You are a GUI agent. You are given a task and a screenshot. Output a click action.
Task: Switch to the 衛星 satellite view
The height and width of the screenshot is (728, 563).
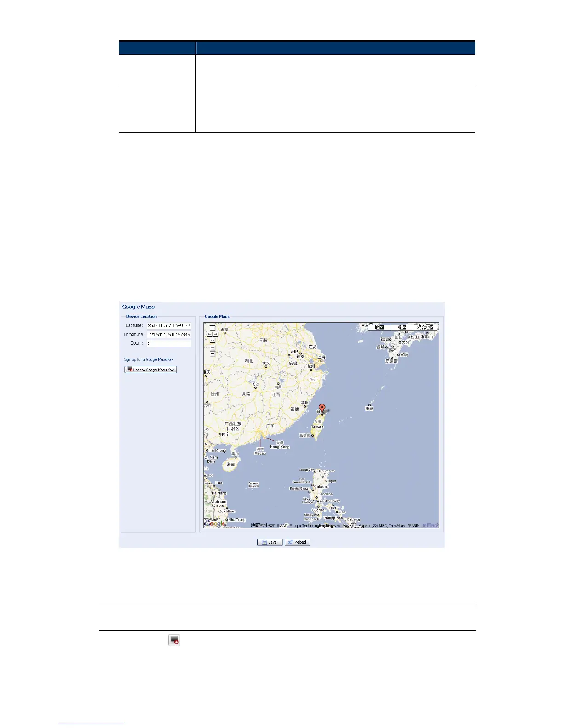point(402,327)
